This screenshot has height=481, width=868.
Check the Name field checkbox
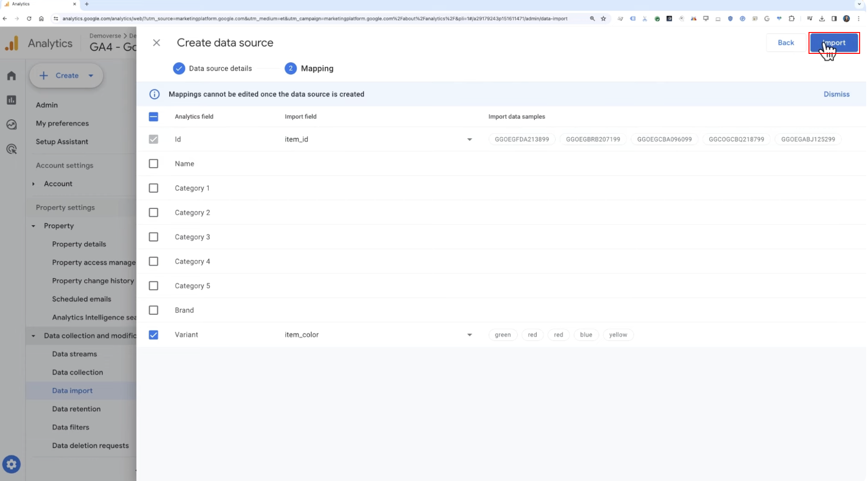pos(153,163)
